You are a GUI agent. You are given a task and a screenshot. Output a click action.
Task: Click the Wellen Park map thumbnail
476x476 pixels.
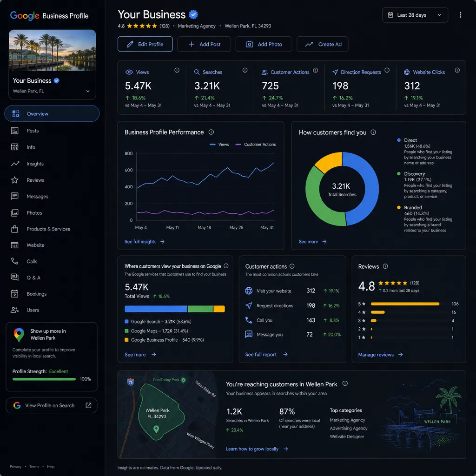[168, 414]
